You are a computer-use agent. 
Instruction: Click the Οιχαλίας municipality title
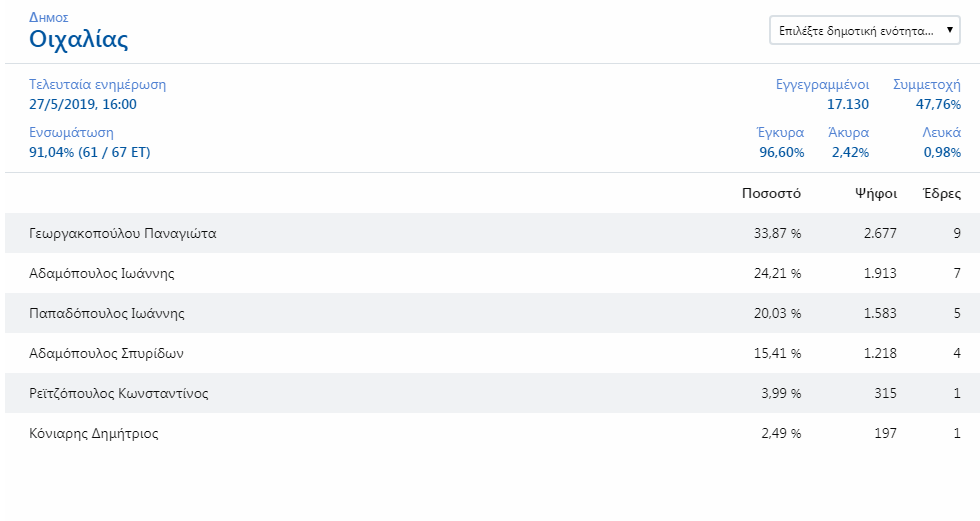point(79,39)
